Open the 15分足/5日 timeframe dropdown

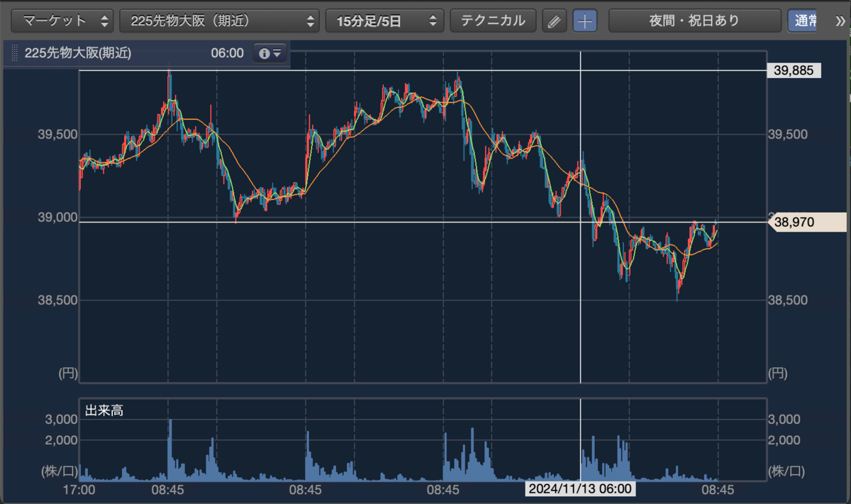point(384,21)
